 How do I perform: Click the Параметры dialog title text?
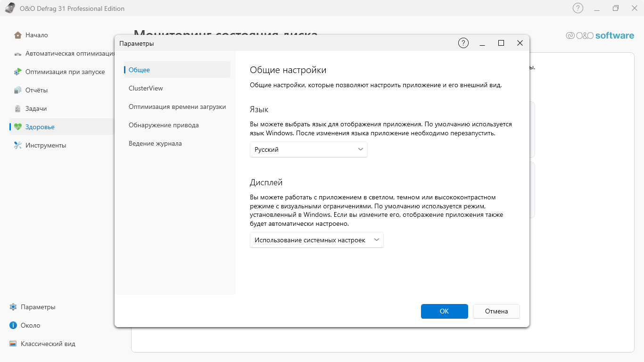137,43
